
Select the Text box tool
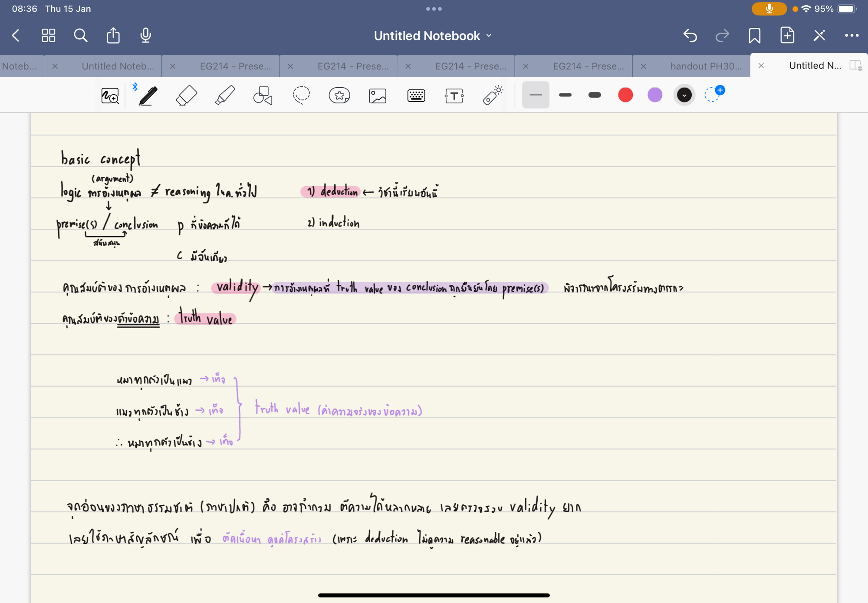point(454,96)
